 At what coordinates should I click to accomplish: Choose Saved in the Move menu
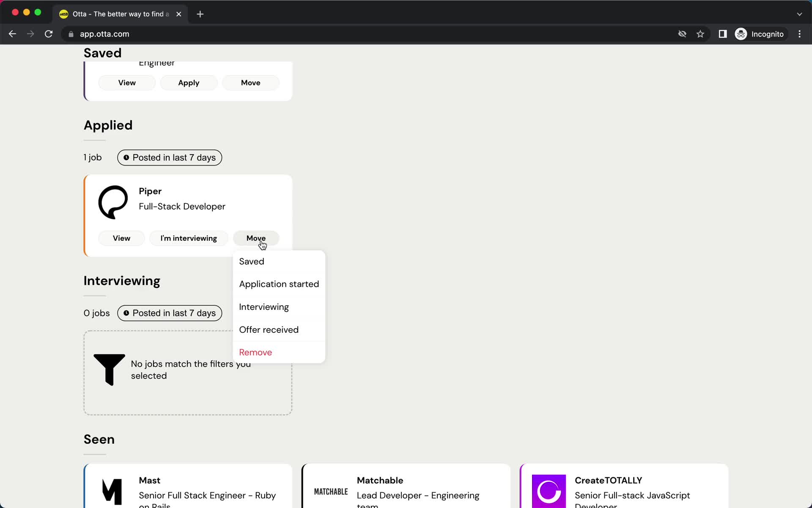click(x=279, y=262)
